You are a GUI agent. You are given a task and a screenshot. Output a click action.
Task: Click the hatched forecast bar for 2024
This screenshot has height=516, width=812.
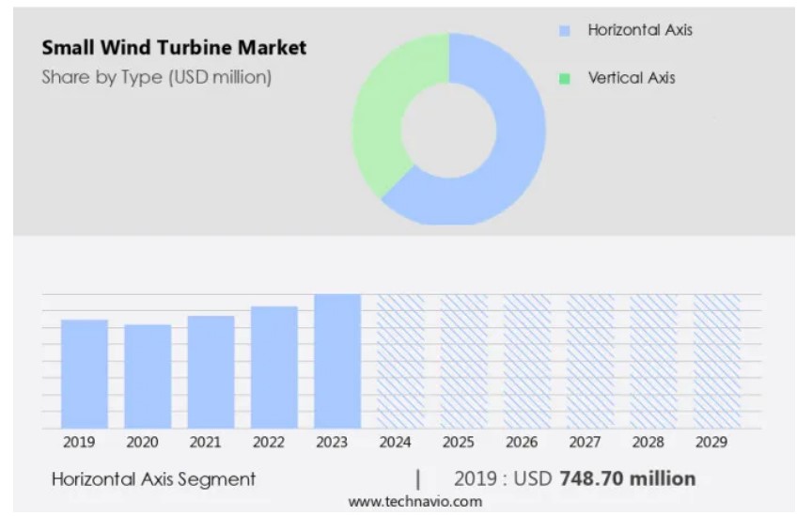(400, 361)
